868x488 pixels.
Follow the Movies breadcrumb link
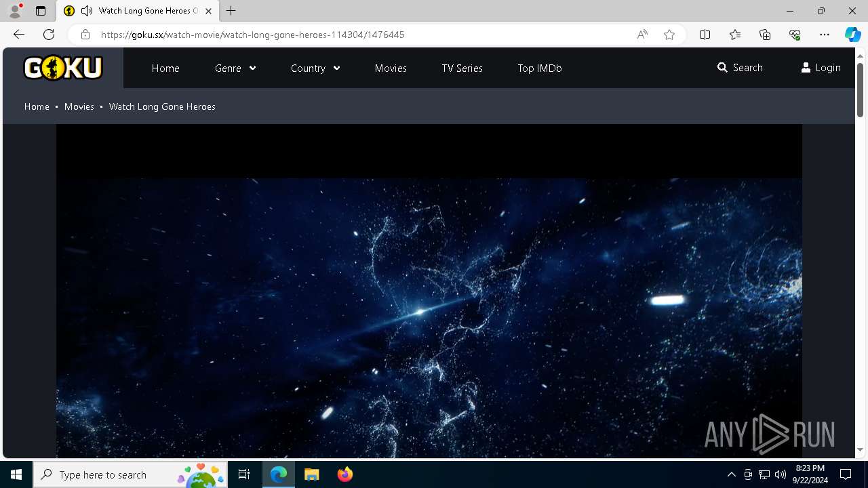point(79,106)
